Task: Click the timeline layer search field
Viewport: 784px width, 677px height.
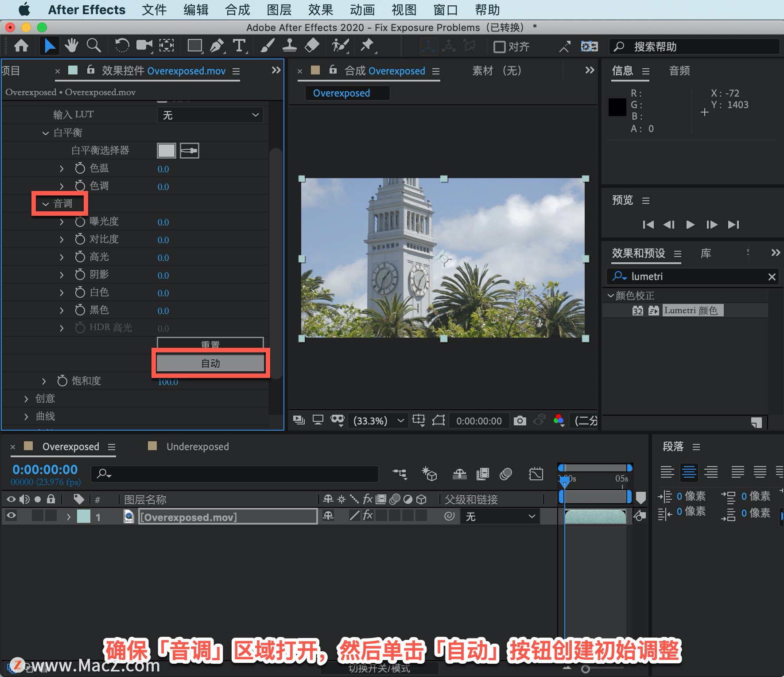Action: [x=235, y=474]
